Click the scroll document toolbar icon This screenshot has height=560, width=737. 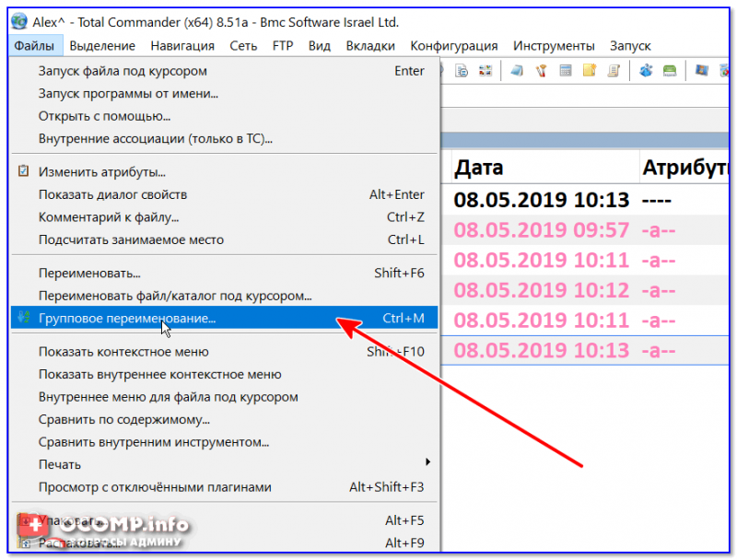click(x=614, y=71)
